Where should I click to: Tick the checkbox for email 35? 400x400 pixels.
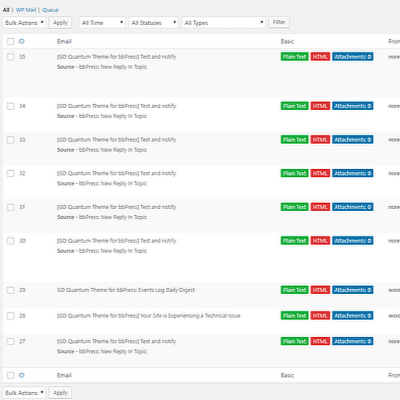click(11, 57)
